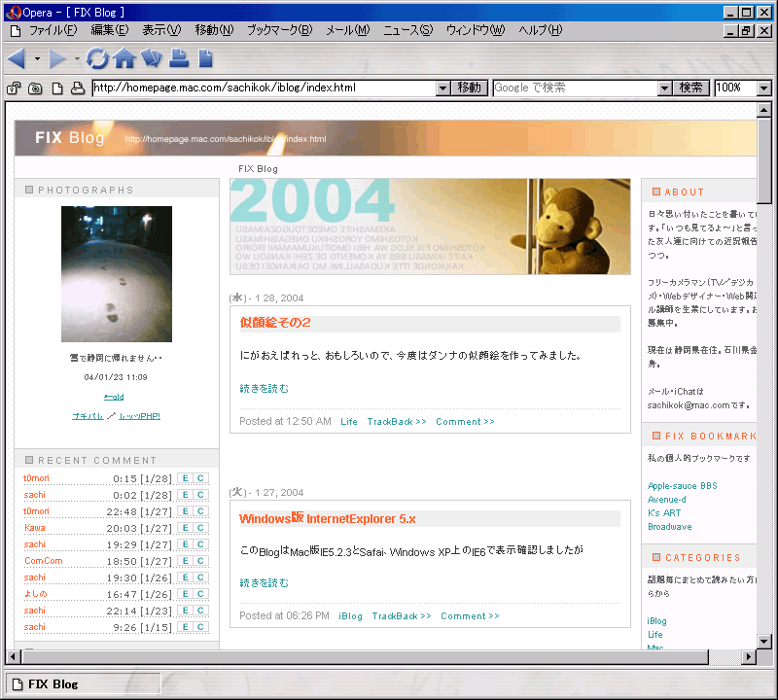Viewport: 778px width, 700px height.
Task: Click the vertical scrollbar down arrow
Action: pos(764,642)
